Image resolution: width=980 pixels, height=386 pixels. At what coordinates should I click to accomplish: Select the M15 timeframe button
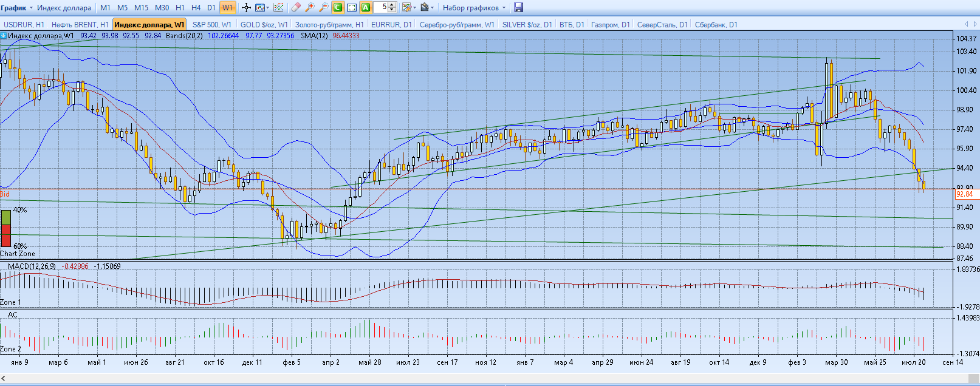tap(141, 8)
